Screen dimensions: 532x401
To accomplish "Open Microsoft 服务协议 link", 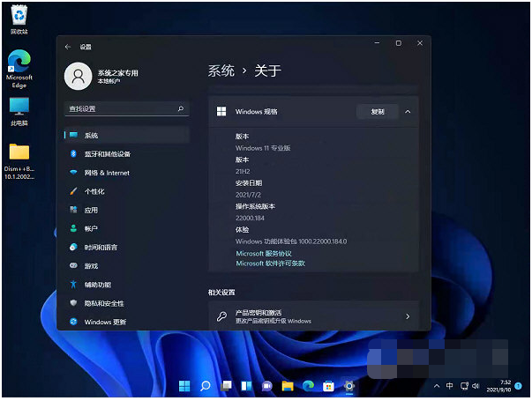I will click(x=265, y=253).
